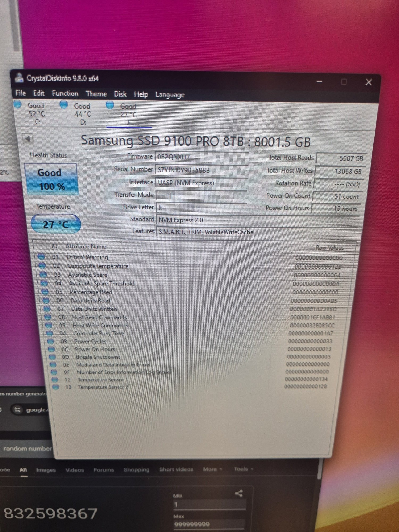Open the Theme menu
399x532 pixels.
pyautogui.click(x=96, y=94)
